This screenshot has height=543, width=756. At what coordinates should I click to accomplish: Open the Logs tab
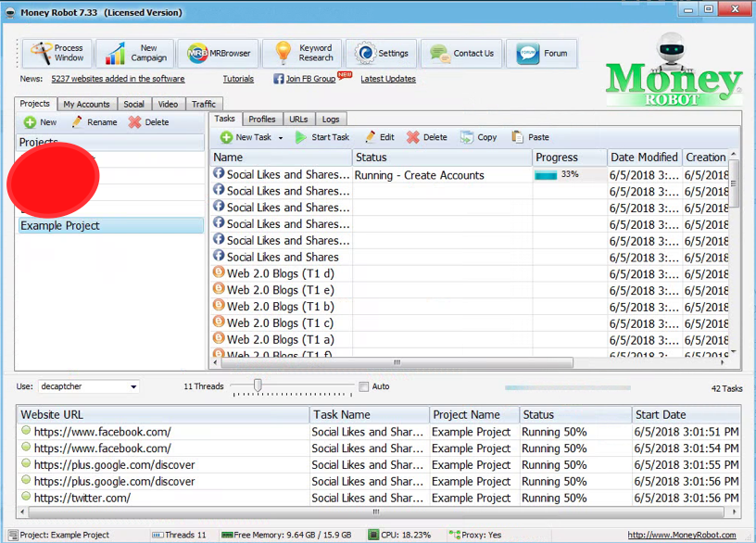pyautogui.click(x=331, y=120)
